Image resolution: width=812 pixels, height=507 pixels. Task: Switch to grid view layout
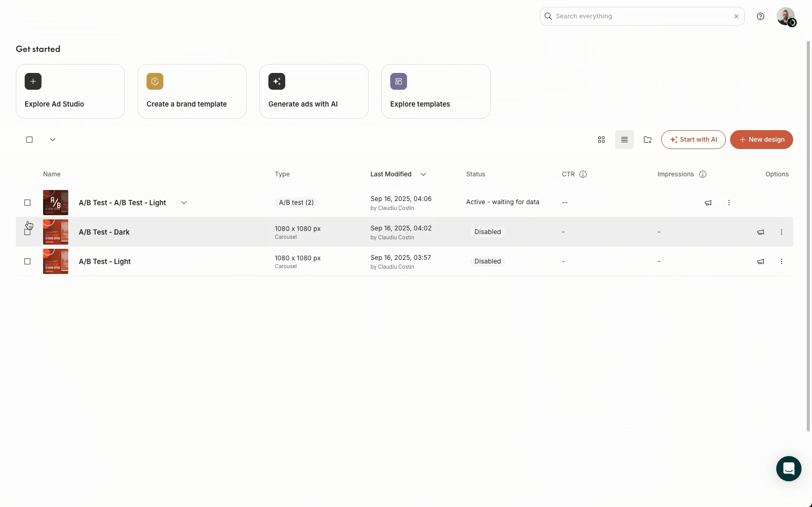601,140
